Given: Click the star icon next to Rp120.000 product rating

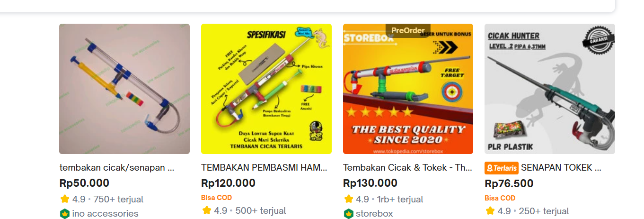Looking at the screenshot, I should point(207,210).
